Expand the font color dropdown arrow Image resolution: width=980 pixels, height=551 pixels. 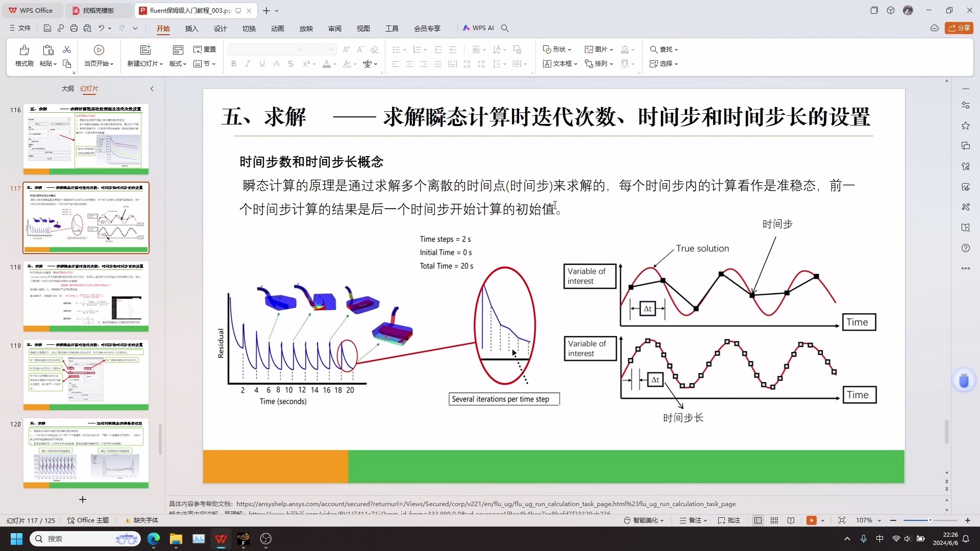point(334,64)
